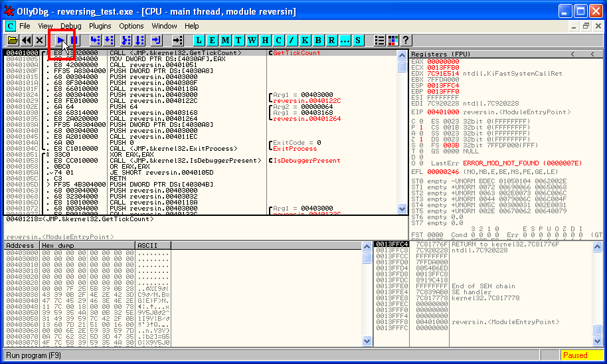Screen dimensions: 607x364
Task: Pause the debugged program
Action: coord(74,41)
